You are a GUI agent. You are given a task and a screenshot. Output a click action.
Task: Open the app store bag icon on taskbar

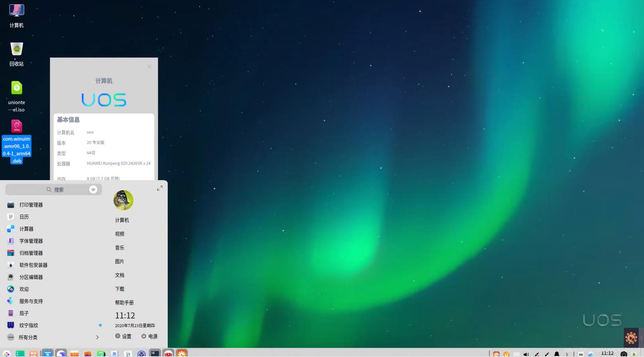coord(74,354)
